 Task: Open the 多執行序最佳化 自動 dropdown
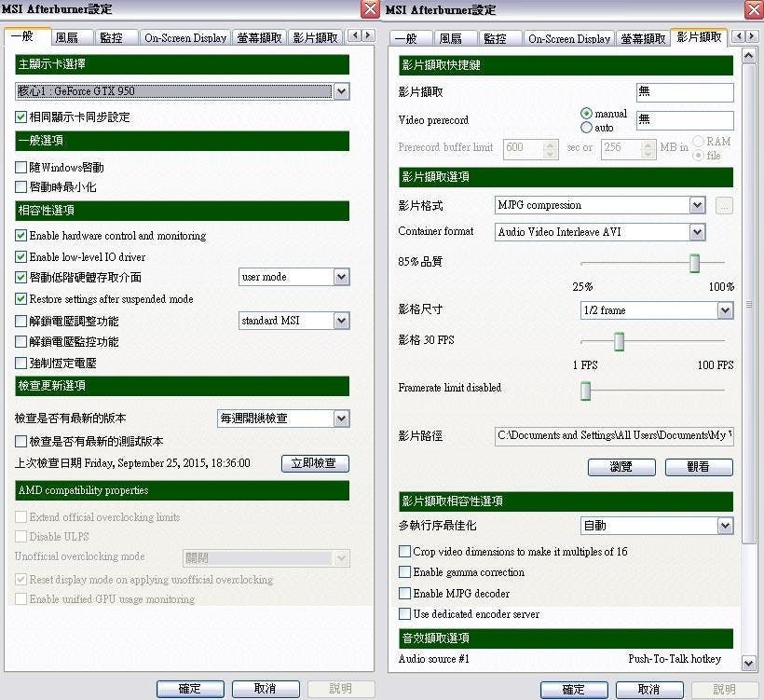[x=657, y=526]
